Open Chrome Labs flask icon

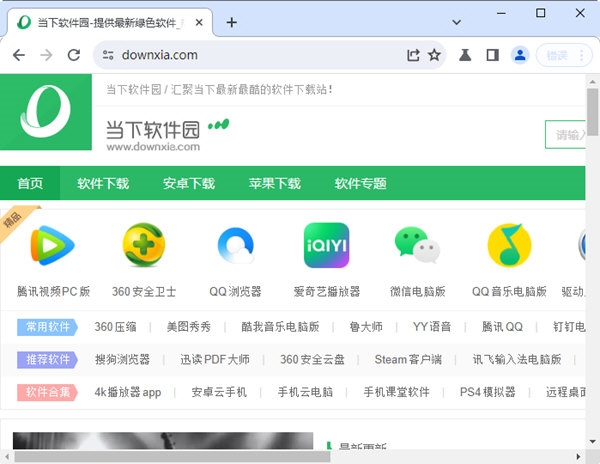coord(465,55)
